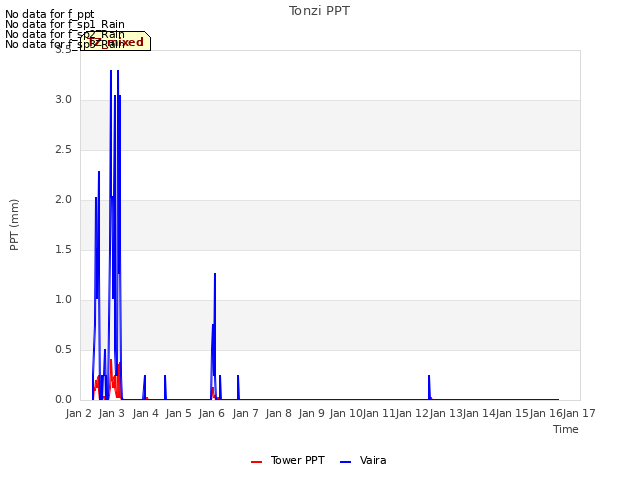Click the Jan 3 x-axis tick label
This screenshot has width=640, height=480.
[112, 413]
